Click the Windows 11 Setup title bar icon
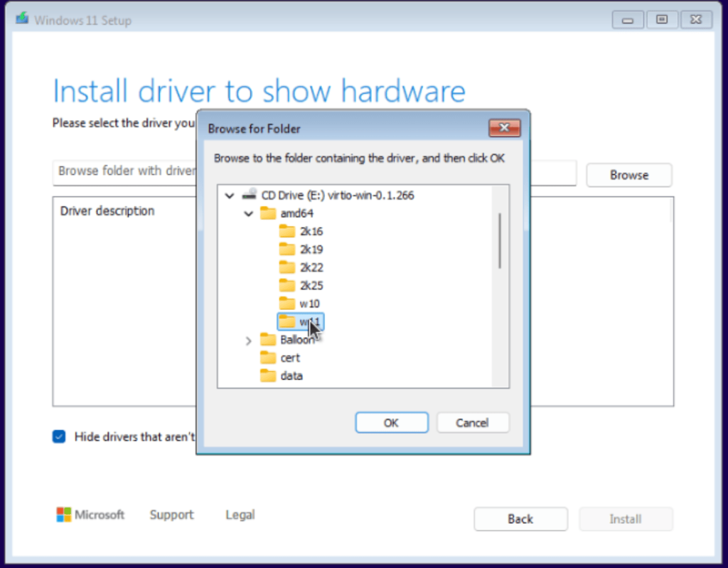Screen dimensions: 728x568 (x=22, y=19)
